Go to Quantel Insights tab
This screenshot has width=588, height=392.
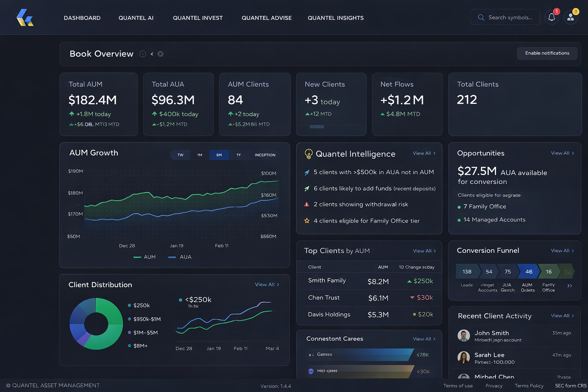coord(335,18)
